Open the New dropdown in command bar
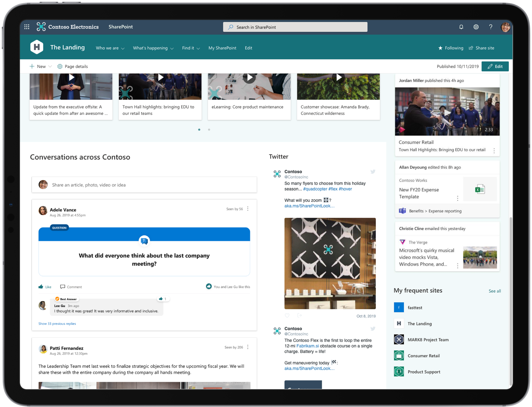 point(41,66)
